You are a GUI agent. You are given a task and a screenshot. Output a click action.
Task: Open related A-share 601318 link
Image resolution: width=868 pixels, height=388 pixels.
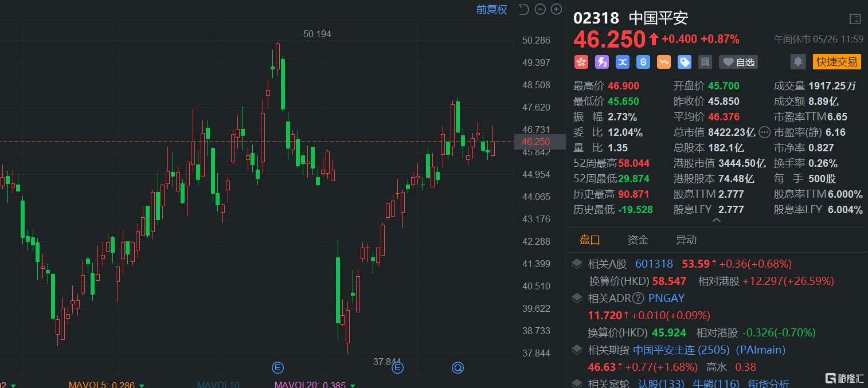tap(654, 264)
